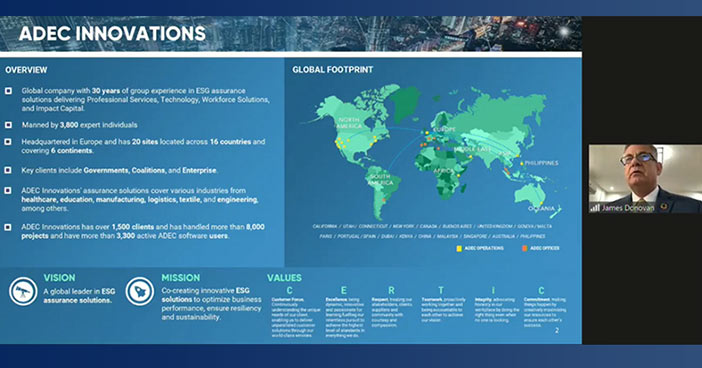702x368 pixels.
Task: Select the orange ADEC Offices legend square
Action: coord(525,248)
